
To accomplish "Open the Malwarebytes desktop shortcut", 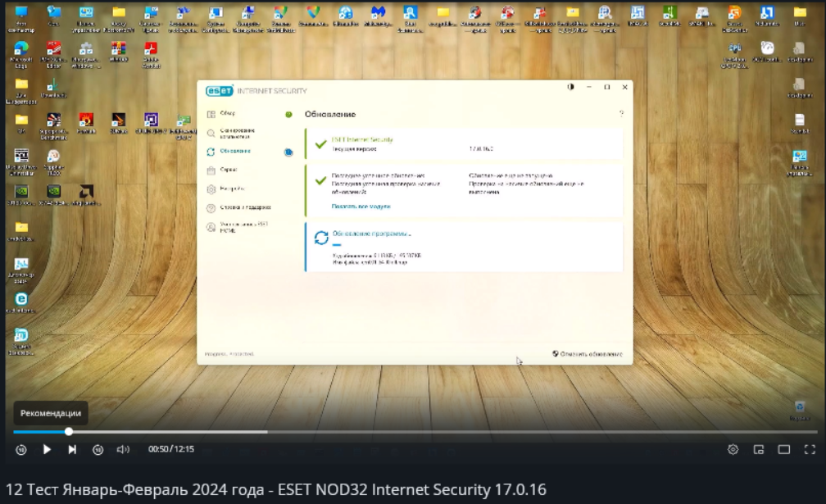I will pyautogui.click(x=378, y=17).
